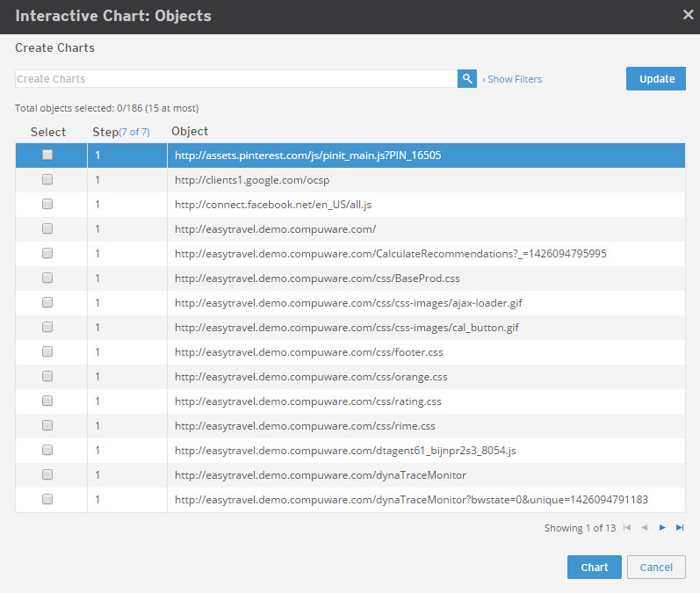This screenshot has width=700, height=593.
Task: Select the orange.css object row
Action: click(x=350, y=377)
